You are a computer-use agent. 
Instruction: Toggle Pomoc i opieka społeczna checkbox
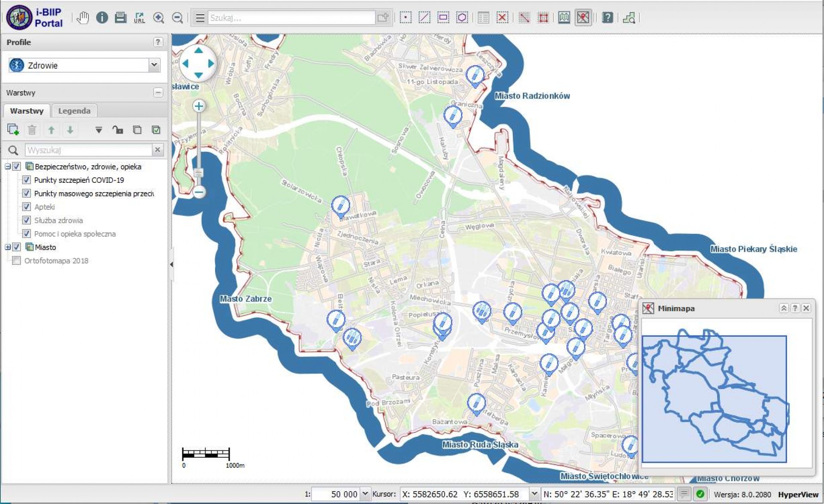26,234
